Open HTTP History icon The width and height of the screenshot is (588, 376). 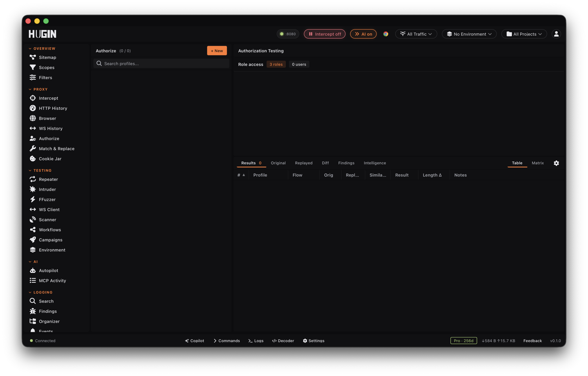33,108
